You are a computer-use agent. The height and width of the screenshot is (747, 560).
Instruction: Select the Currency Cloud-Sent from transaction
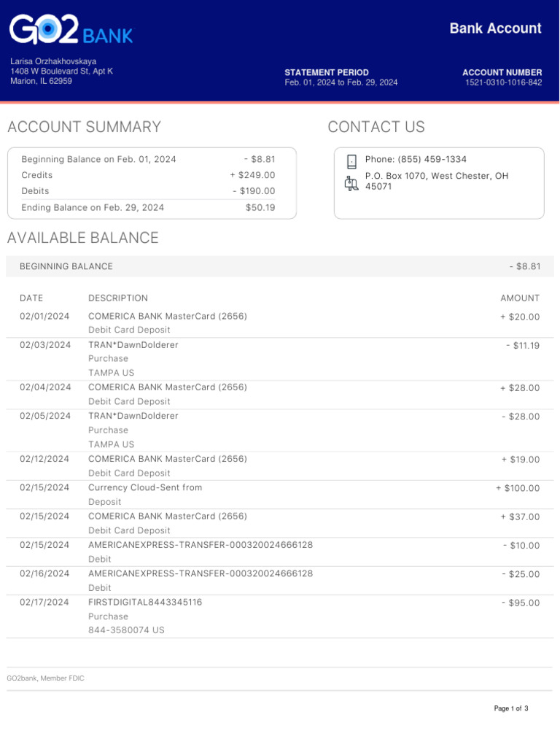tap(145, 487)
